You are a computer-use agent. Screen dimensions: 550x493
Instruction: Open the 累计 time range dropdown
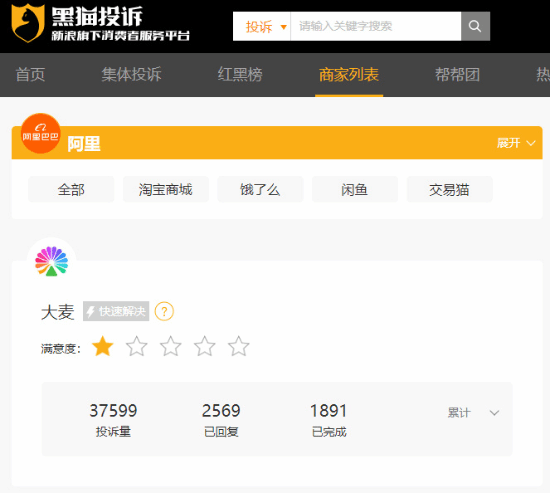pyautogui.click(x=473, y=413)
